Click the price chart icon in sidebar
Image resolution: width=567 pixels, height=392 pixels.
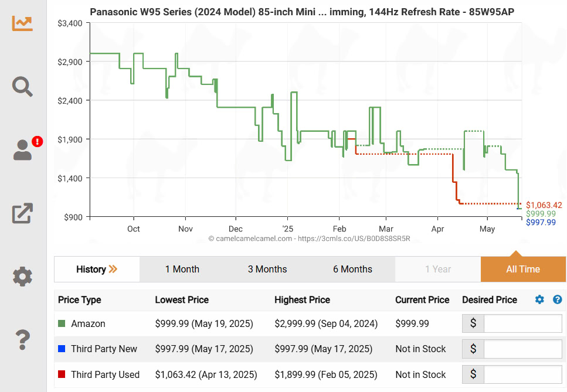coord(23,23)
